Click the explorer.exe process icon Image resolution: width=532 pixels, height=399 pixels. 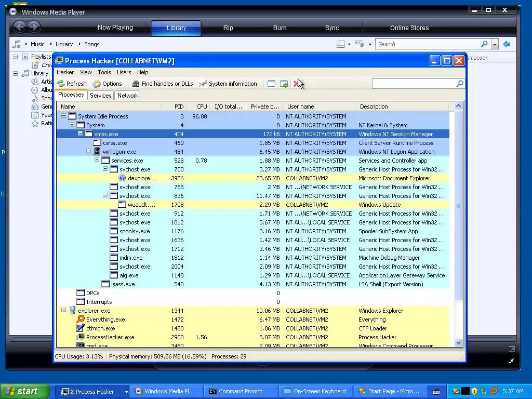(72, 311)
